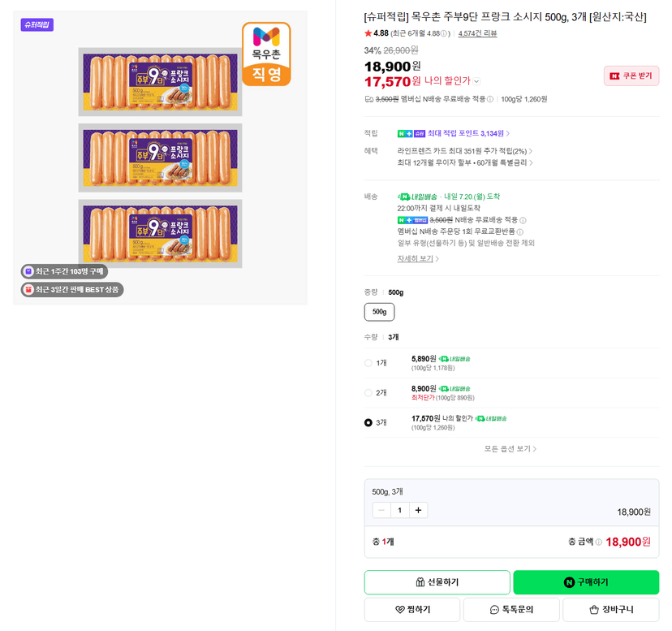Click the 구매하기 green button
The width and height of the screenshot is (672, 631).
point(586,582)
